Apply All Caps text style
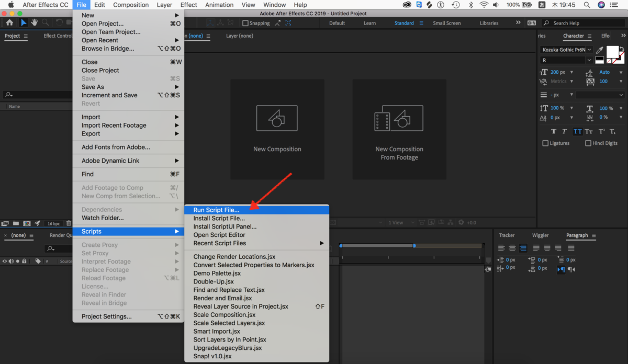This screenshot has width=628, height=364. tap(577, 132)
